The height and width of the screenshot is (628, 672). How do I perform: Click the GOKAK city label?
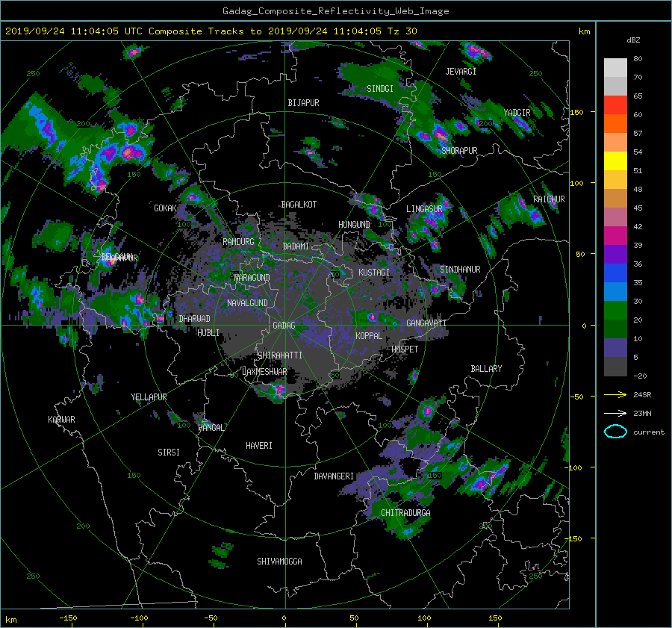166,208
